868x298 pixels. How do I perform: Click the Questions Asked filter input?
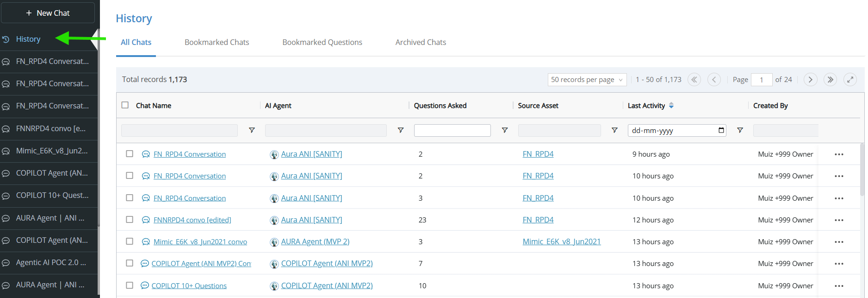coord(453,131)
